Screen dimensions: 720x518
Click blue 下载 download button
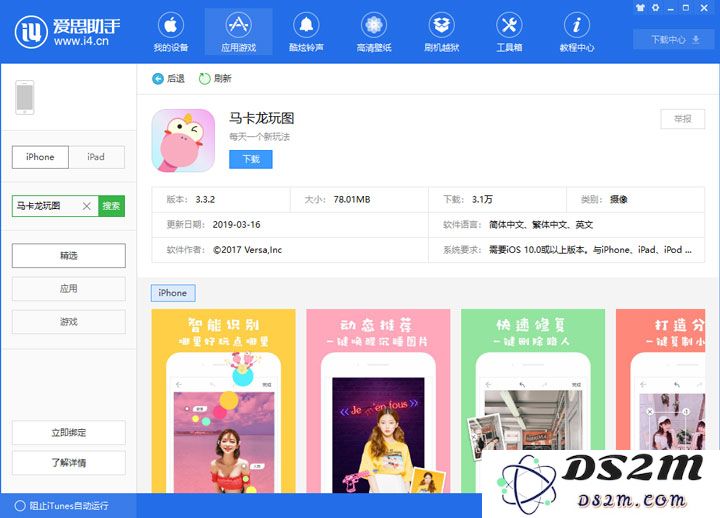pyautogui.click(x=251, y=159)
